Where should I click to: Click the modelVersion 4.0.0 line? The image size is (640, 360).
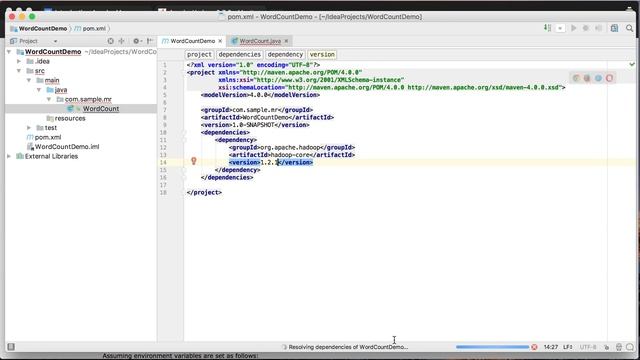pos(260,95)
